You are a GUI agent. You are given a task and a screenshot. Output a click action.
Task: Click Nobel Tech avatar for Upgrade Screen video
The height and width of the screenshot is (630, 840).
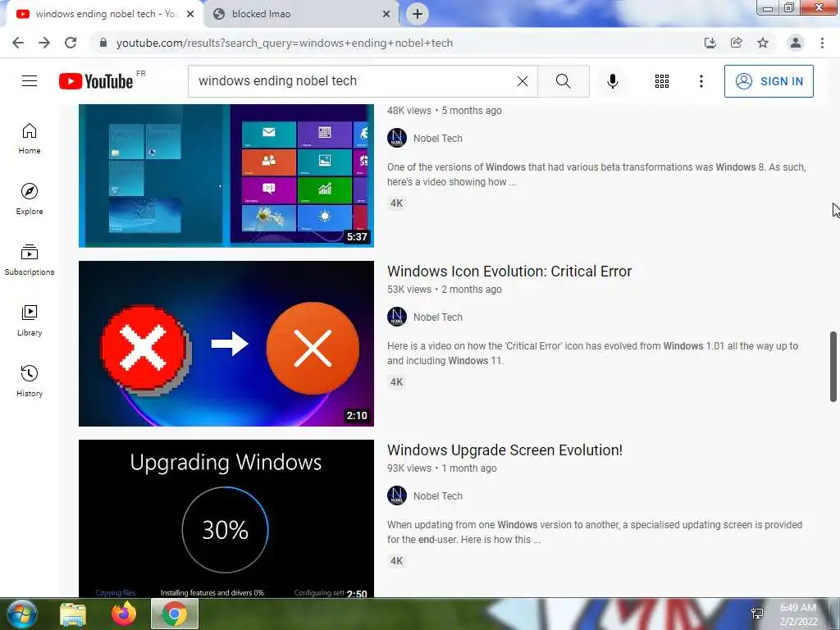pos(397,495)
